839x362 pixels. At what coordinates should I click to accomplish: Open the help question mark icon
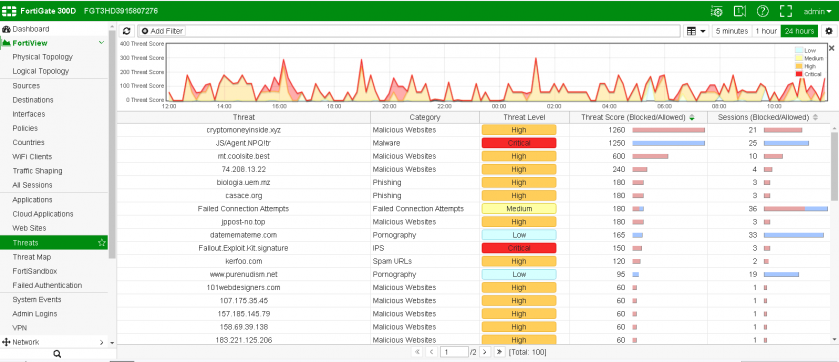(762, 11)
